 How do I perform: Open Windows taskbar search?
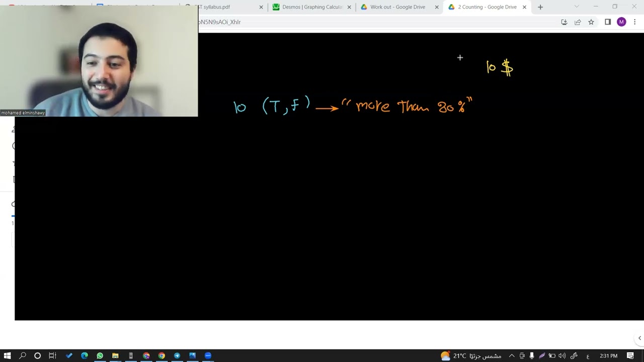pos(23,356)
